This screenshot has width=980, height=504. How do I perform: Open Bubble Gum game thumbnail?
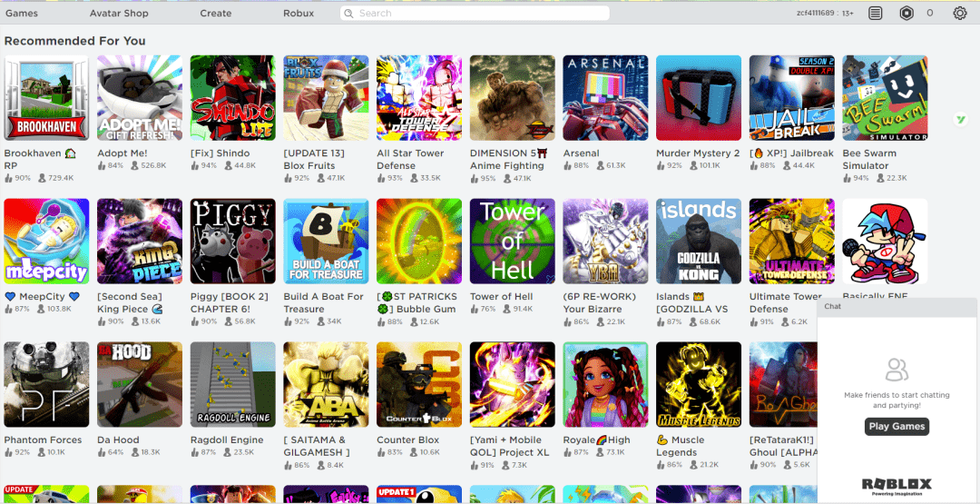click(x=419, y=242)
